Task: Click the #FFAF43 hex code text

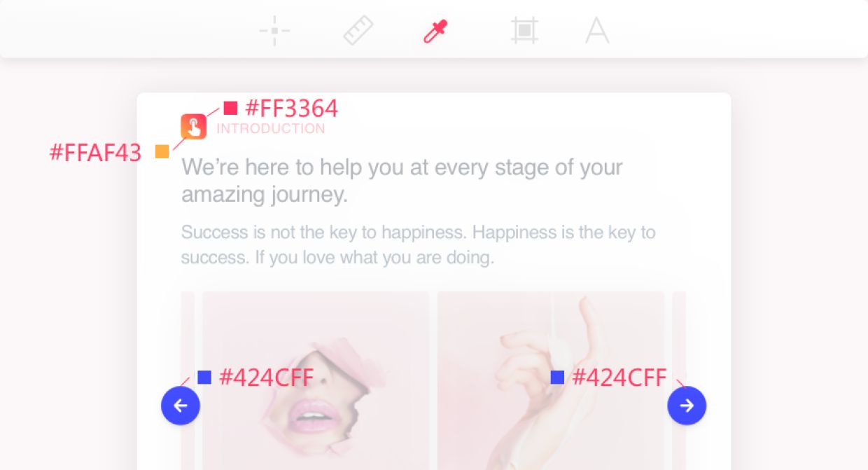Action: tap(96, 153)
